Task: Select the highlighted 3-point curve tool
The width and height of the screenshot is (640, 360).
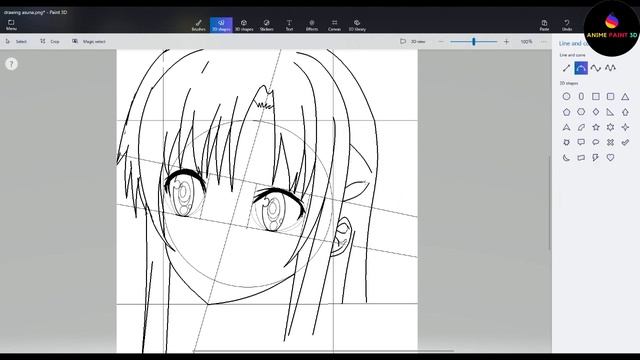Action: click(581, 68)
